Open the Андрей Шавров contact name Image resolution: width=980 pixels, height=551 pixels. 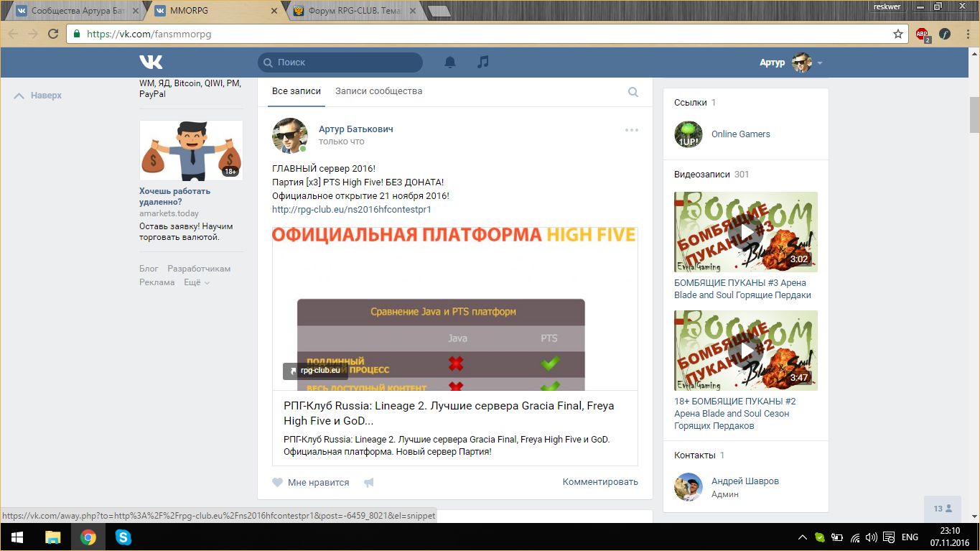(x=745, y=481)
